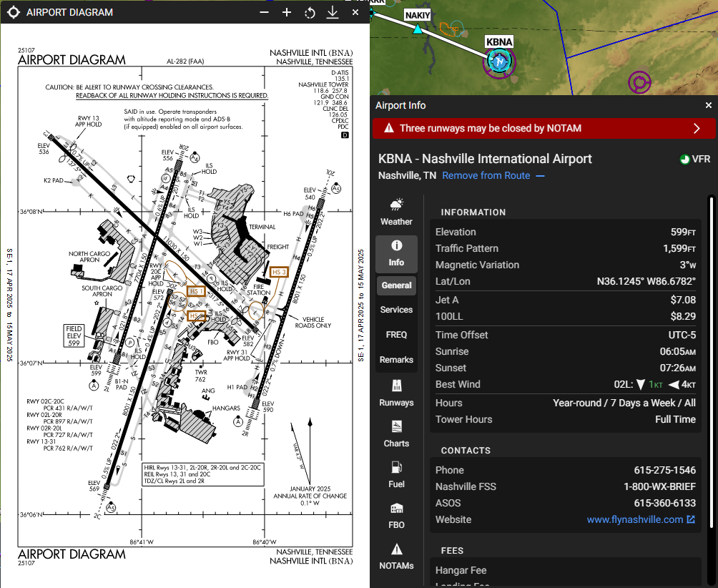Open the runways closed by NOTAM alert
The height and width of the screenshot is (588, 718).
pos(544,128)
